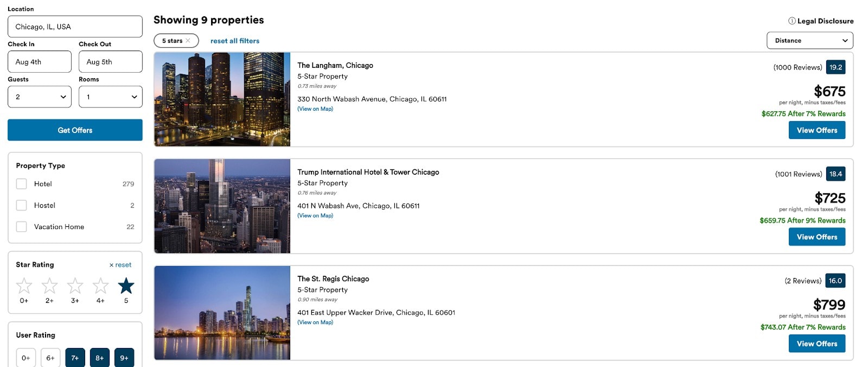Click the Location input field

click(x=75, y=26)
